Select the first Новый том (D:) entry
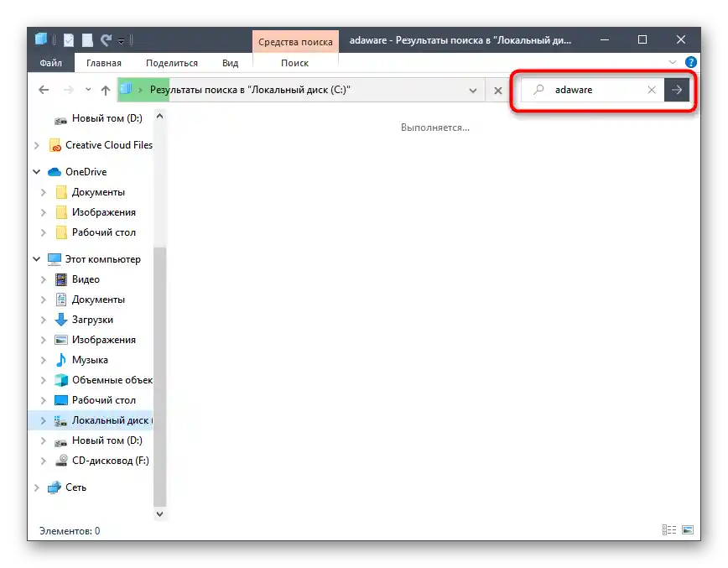The image size is (728, 568). [107, 118]
